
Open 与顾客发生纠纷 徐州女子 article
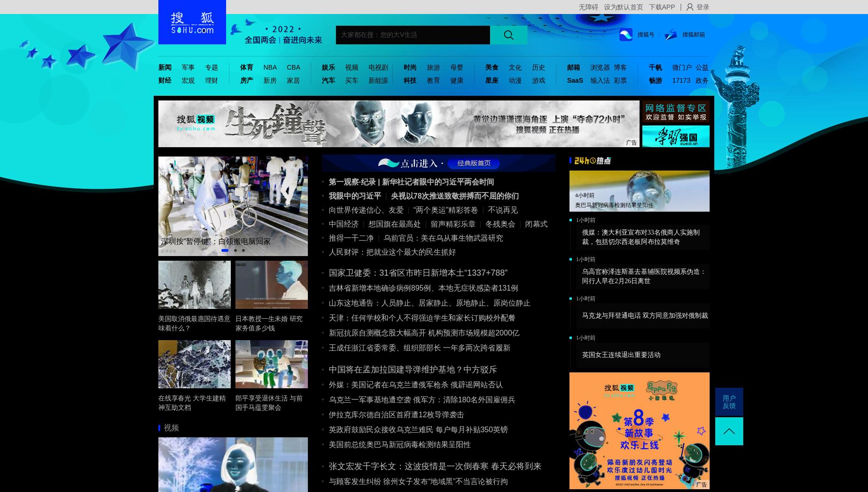click(x=418, y=482)
